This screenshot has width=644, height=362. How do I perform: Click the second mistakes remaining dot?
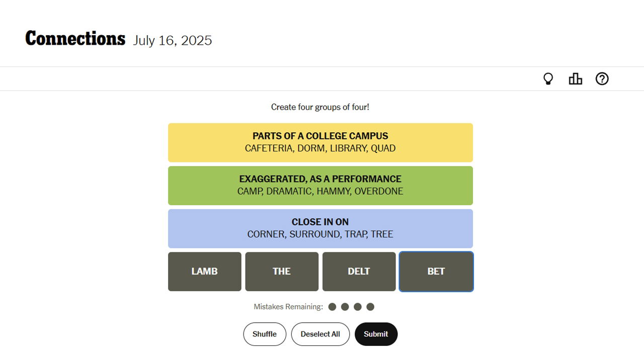(x=345, y=307)
